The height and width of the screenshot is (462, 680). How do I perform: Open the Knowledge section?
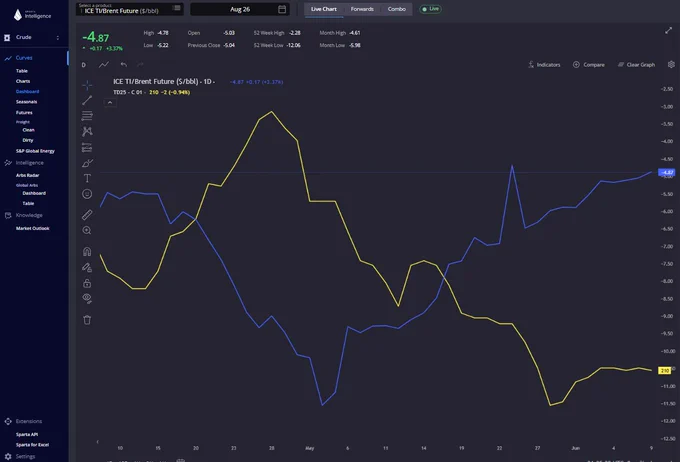(29, 215)
